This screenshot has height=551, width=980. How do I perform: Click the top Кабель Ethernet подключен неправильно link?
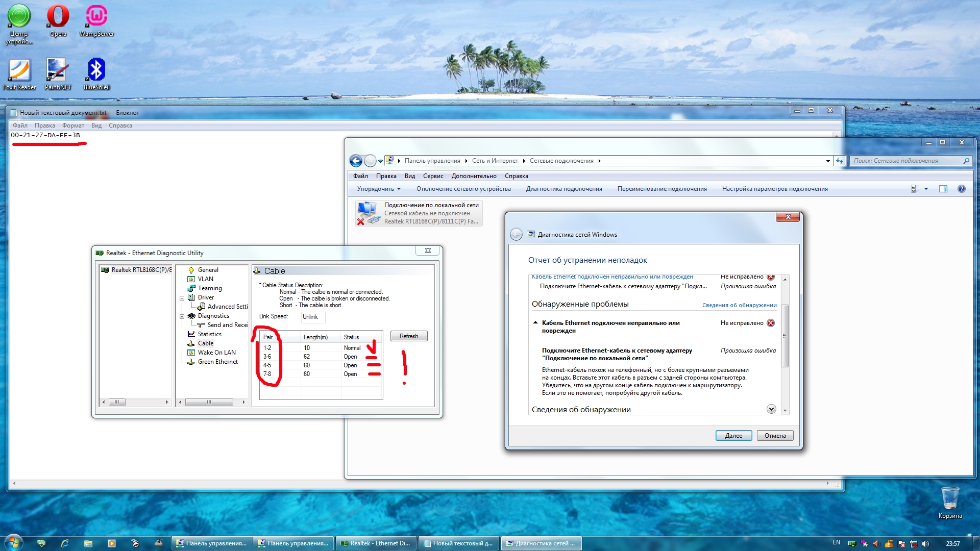[x=612, y=277]
